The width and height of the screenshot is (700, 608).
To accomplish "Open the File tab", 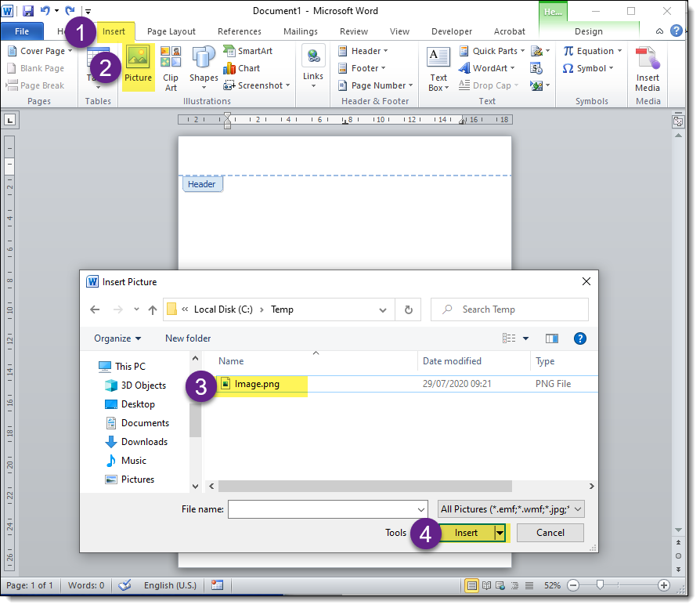I will click(x=22, y=31).
